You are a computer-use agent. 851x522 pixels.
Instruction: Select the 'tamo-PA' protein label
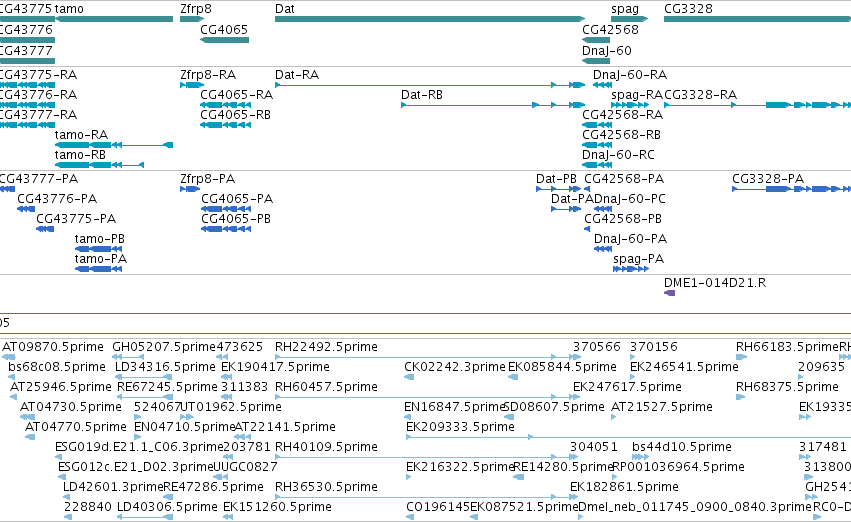pos(101,259)
